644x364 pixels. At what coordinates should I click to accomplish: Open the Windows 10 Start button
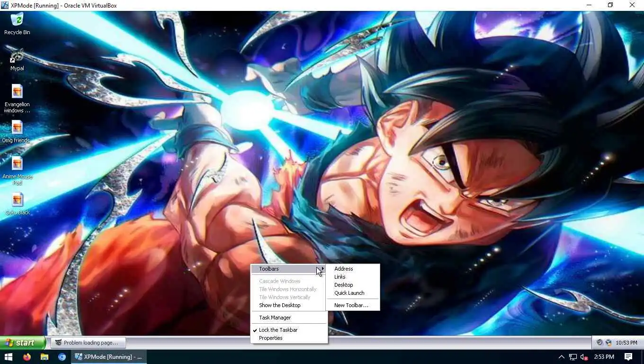click(9, 357)
